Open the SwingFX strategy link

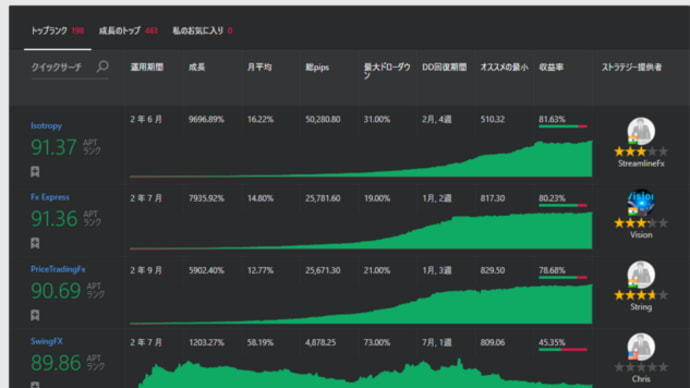click(x=47, y=341)
